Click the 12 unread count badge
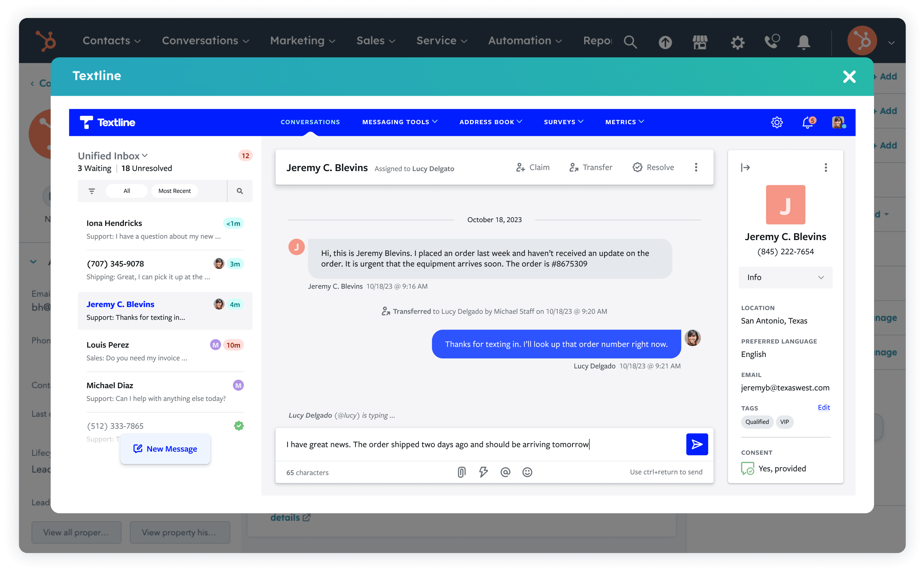Screen dimensions: 924x572 pos(245,156)
